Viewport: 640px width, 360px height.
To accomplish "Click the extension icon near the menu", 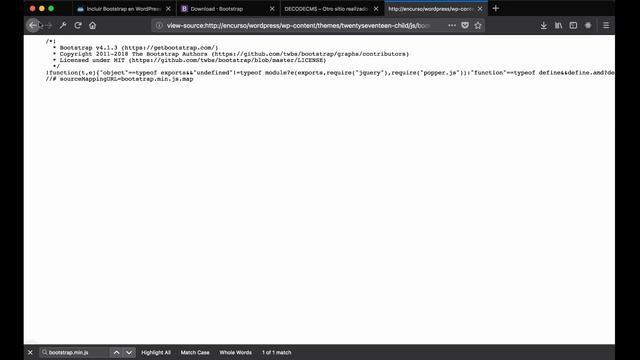I will pyautogui.click(x=588, y=25).
